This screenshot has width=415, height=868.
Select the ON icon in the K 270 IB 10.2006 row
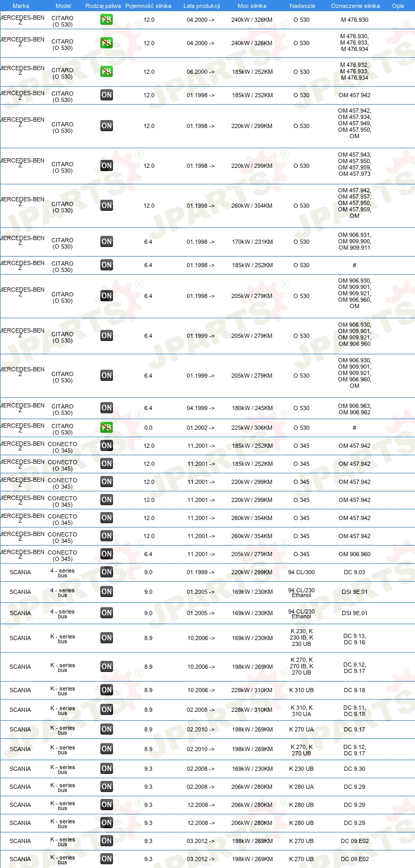coord(107,667)
